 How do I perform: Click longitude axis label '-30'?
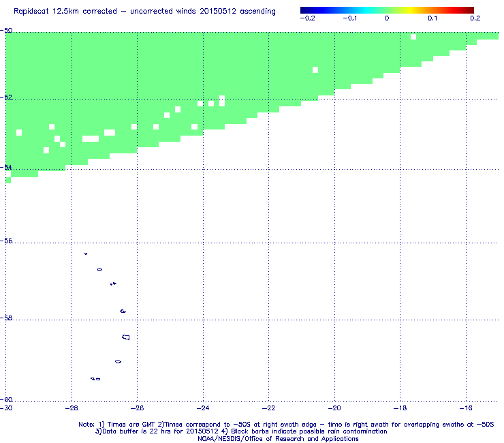point(6,408)
